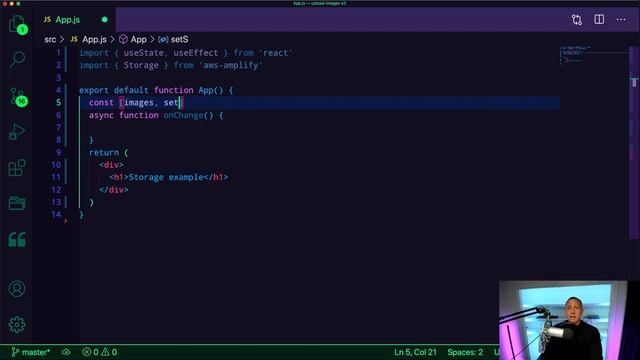Click line number 9 in gutter
The height and width of the screenshot is (360, 640).
pyautogui.click(x=58, y=152)
